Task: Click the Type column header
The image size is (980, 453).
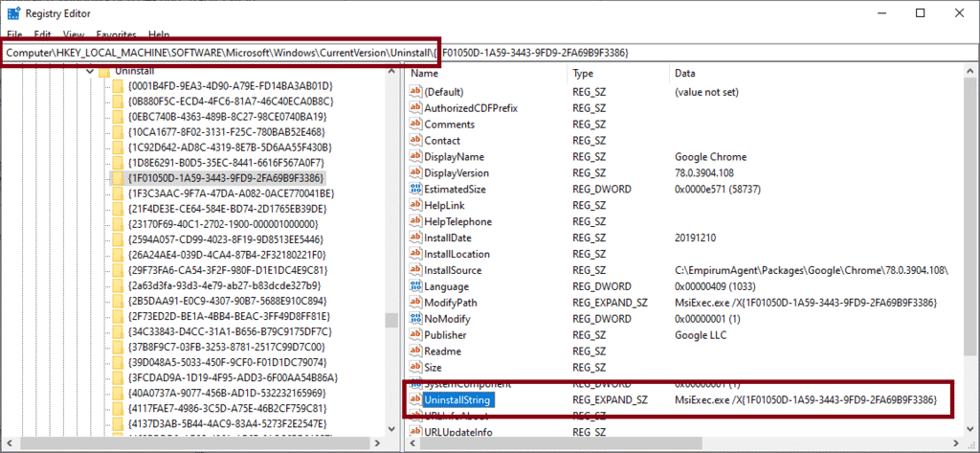Action: point(617,73)
